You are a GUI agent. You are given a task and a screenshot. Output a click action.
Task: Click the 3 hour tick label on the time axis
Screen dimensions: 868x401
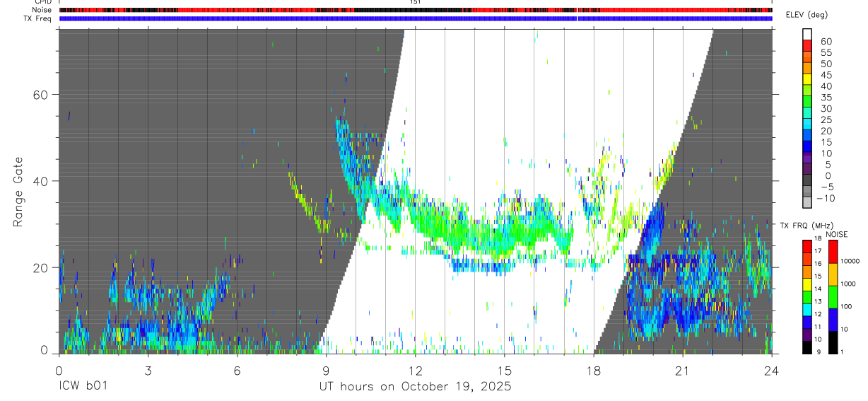pyautogui.click(x=148, y=371)
